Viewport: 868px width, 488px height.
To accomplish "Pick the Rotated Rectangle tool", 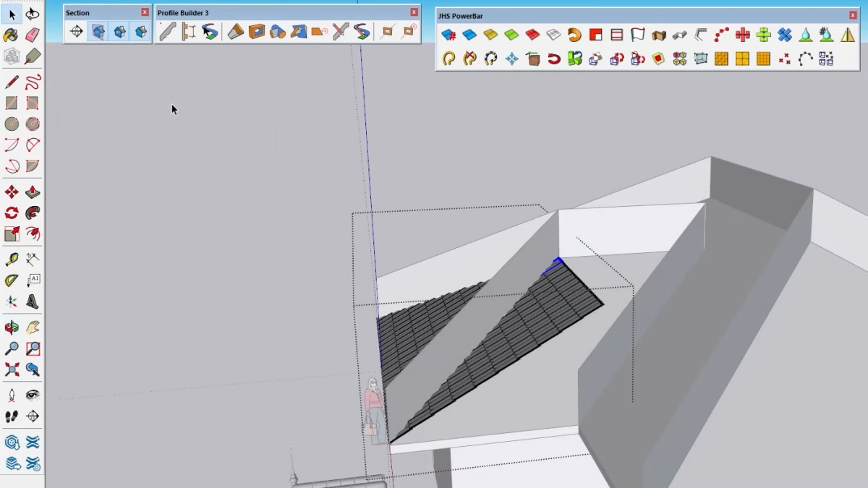I will pos(33,103).
